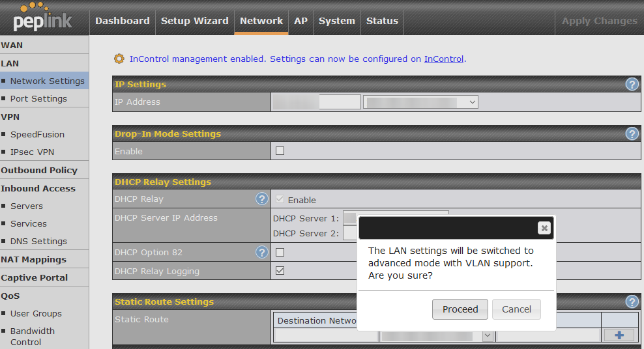644x349 pixels.
Task: Disable DHCP Relay Logging checkbox
Action: pos(280,271)
